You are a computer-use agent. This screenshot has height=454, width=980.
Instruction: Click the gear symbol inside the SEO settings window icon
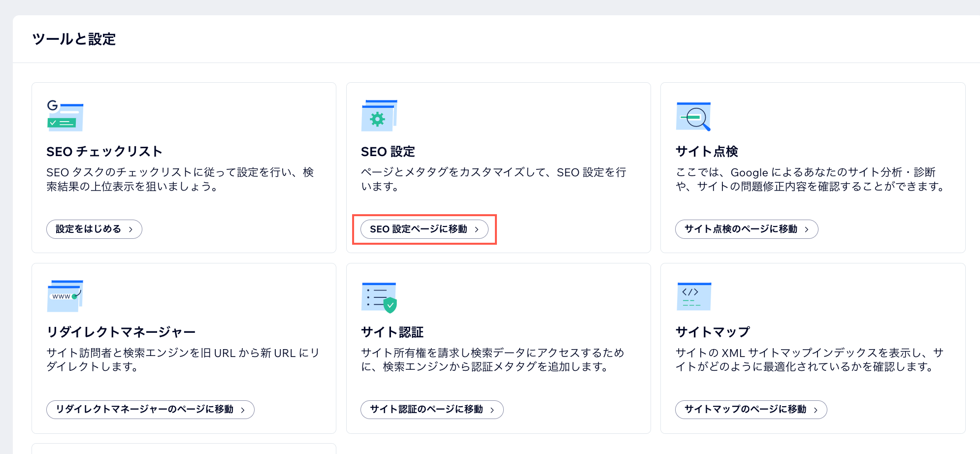coord(376,118)
